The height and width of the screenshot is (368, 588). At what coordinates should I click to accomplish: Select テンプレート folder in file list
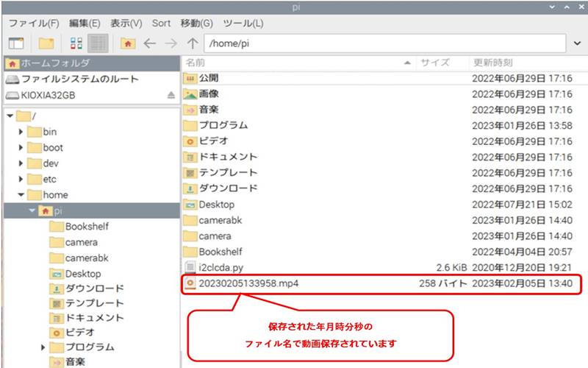pos(220,173)
